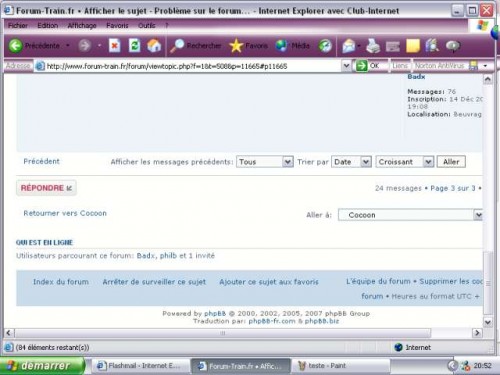The height and width of the screenshot is (375, 500).
Task: Go to the home page icon
Action: [154, 46]
